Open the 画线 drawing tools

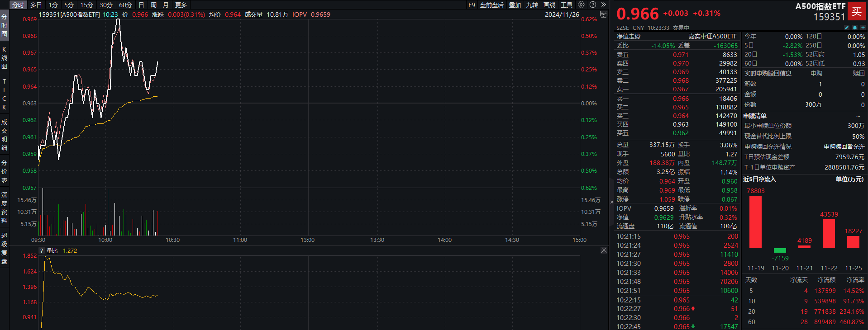(549, 5)
